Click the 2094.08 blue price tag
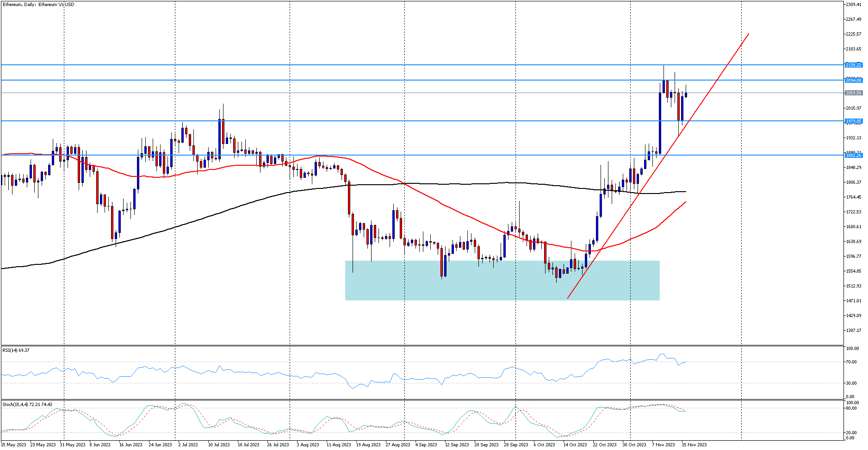The width and height of the screenshot is (868, 450). click(854, 80)
